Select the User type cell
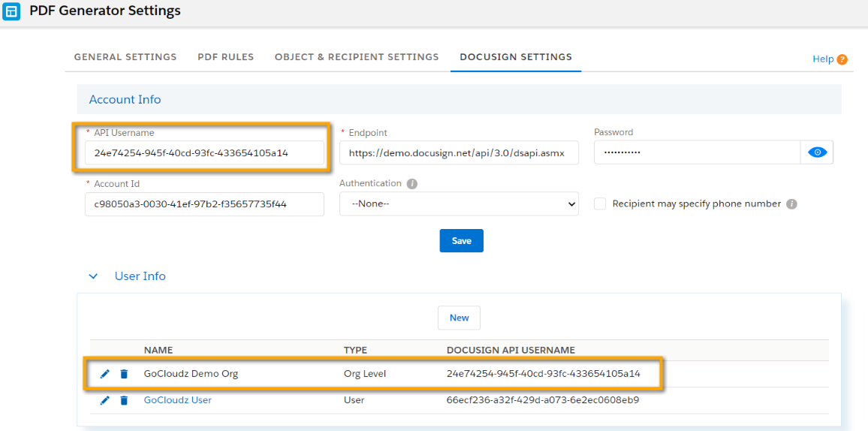The height and width of the screenshot is (431, 868). [x=354, y=400]
